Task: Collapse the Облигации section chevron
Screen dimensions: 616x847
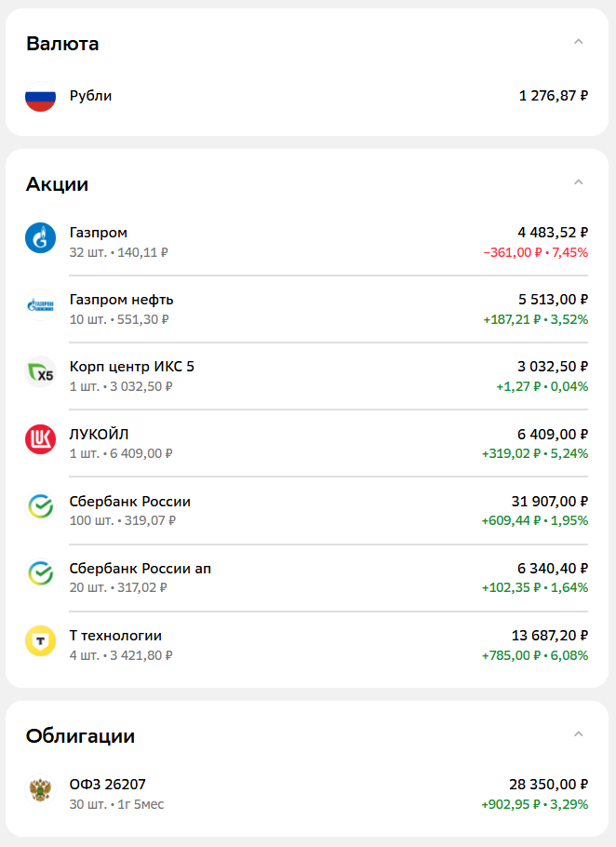Action: pos(579,734)
